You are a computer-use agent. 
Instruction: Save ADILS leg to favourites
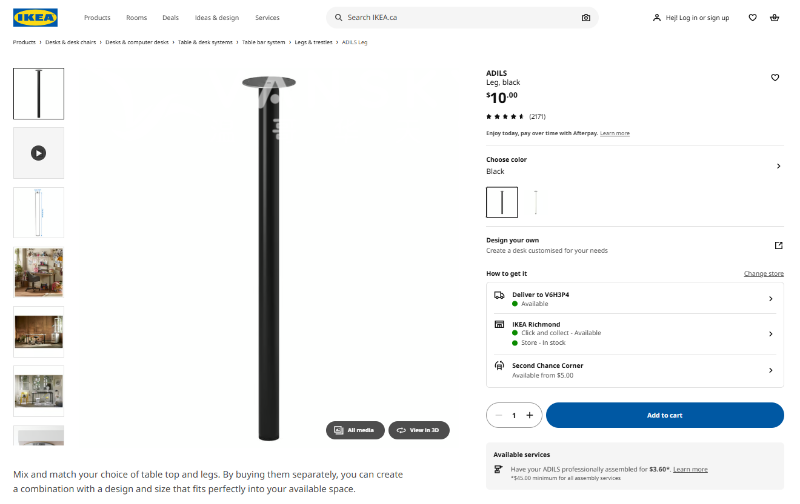[x=774, y=77]
